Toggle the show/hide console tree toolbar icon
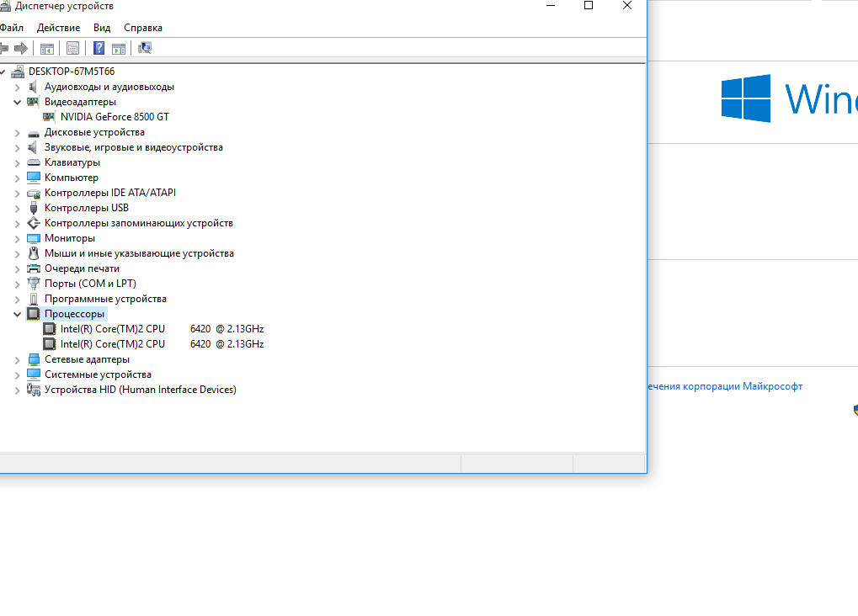858x616 pixels. pos(47,48)
